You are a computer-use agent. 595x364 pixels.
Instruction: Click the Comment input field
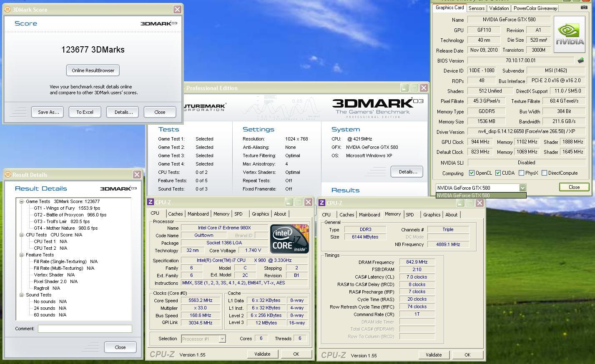point(85,329)
